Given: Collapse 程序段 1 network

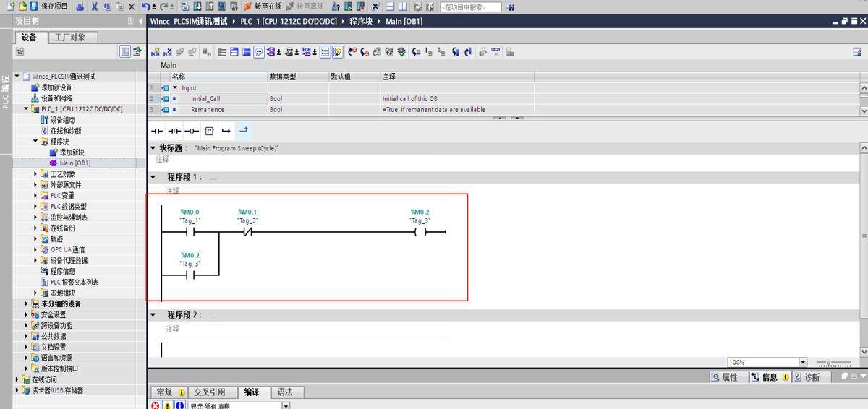Looking at the screenshot, I should (153, 176).
